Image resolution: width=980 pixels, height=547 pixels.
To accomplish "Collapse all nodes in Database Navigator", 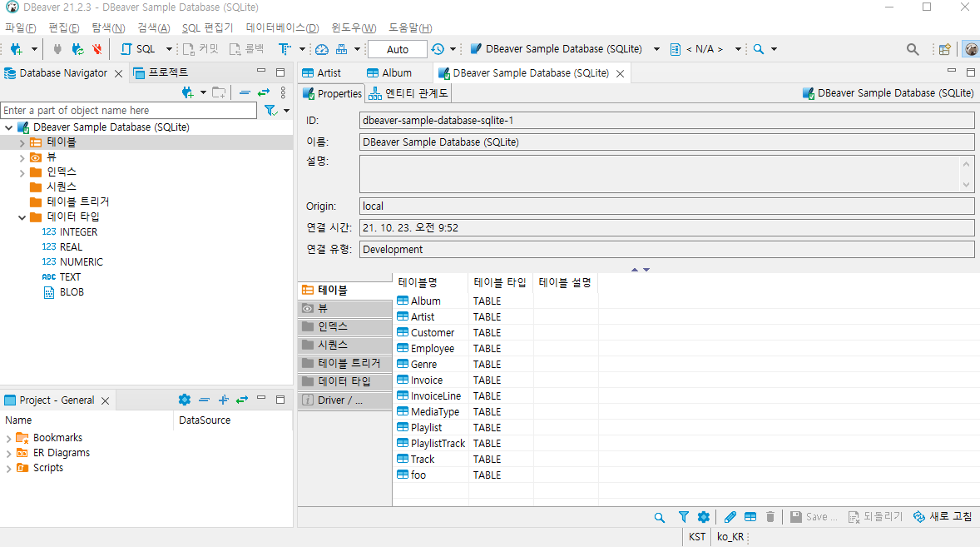I will click(x=245, y=92).
